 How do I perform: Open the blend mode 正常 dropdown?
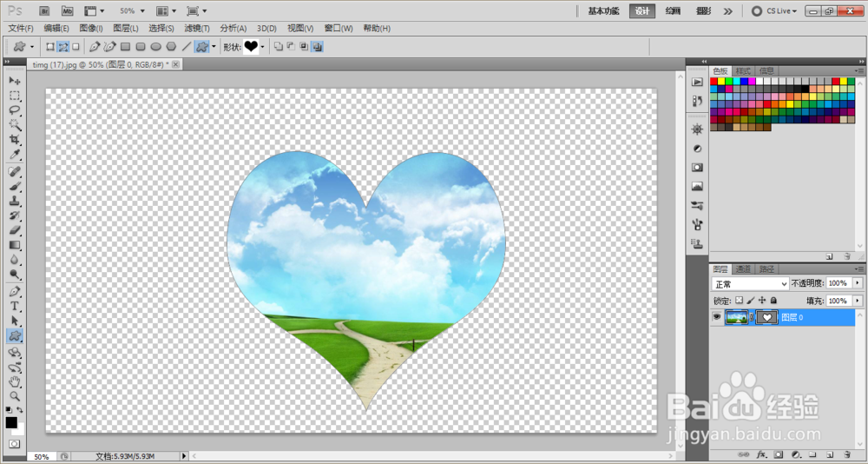pos(750,283)
